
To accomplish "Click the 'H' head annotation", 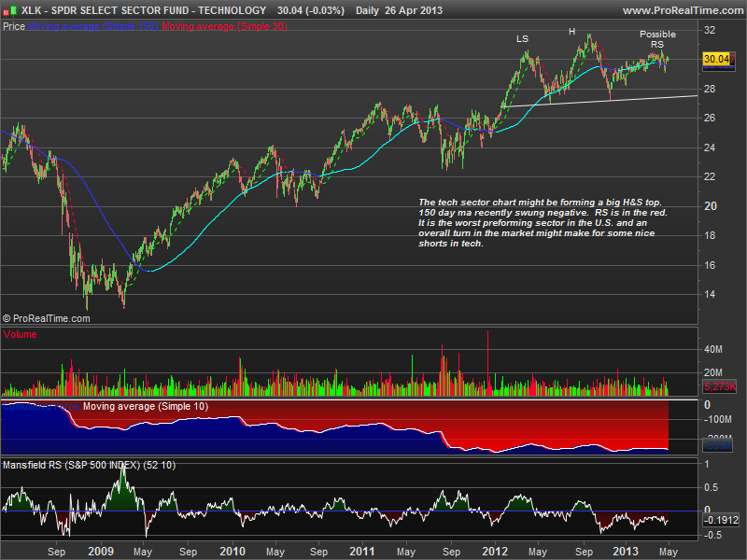I will 571,32.
